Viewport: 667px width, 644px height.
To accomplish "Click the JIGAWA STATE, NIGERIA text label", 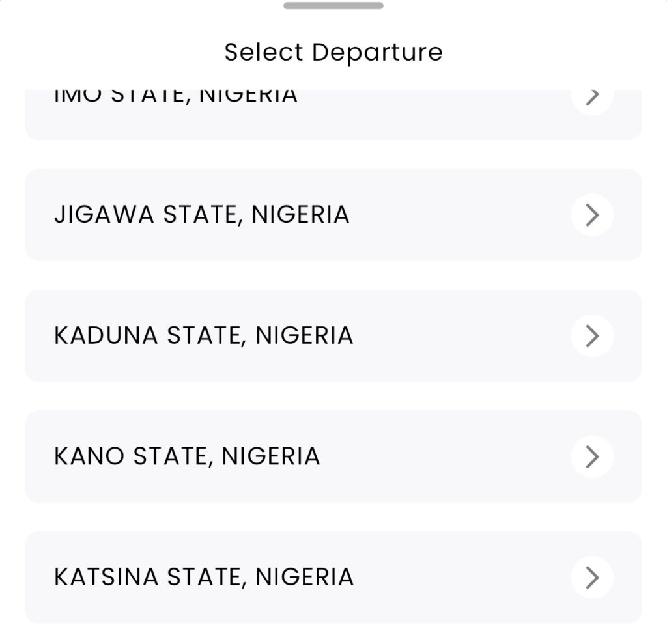I will pos(202,215).
